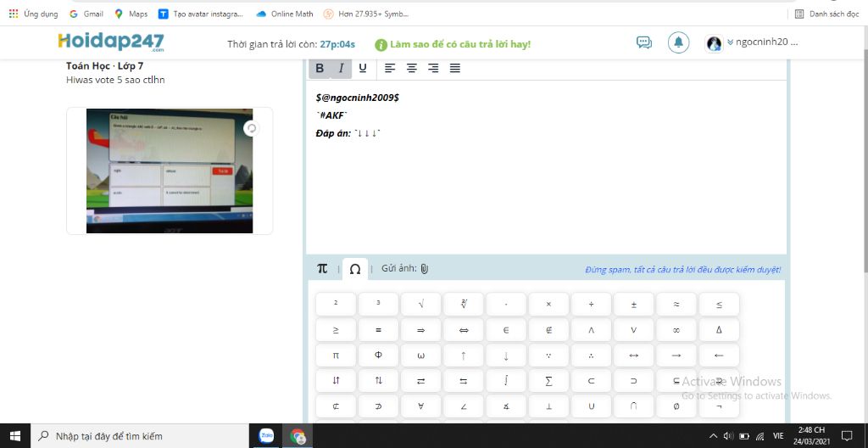This screenshot has width=868, height=448.
Task: Insert the angle symbol ∠
Action: point(464,406)
